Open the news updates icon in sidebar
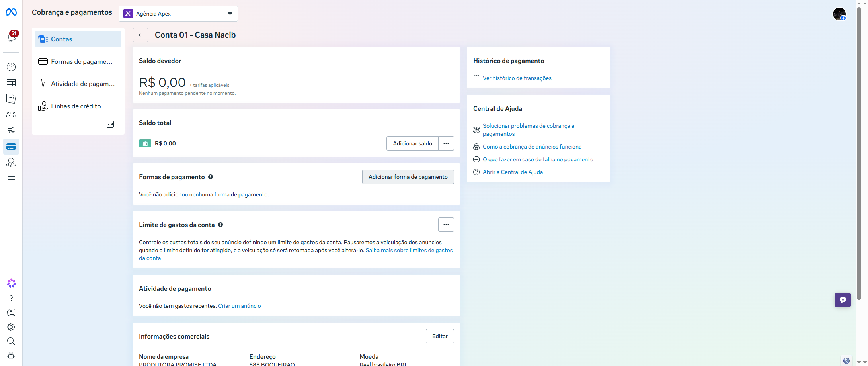The width and height of the screenshot is (868, 366). [x=11, y=313]
